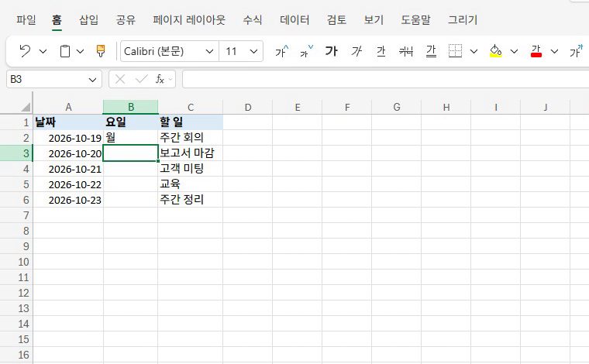Expand the Fill Color dropdown arrow
Viewport: 589px width, 364px height.
[515, 51]
